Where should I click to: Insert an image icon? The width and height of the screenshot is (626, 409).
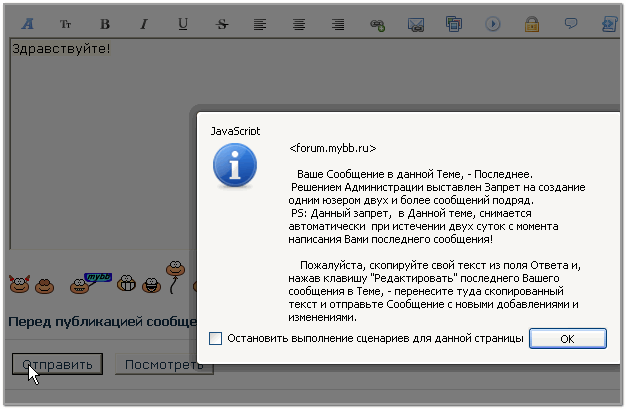pyautogui.click(x=454, y=24)
